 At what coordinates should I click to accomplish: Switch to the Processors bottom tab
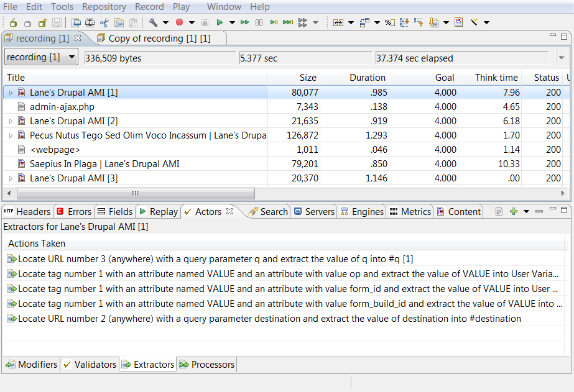207,365
